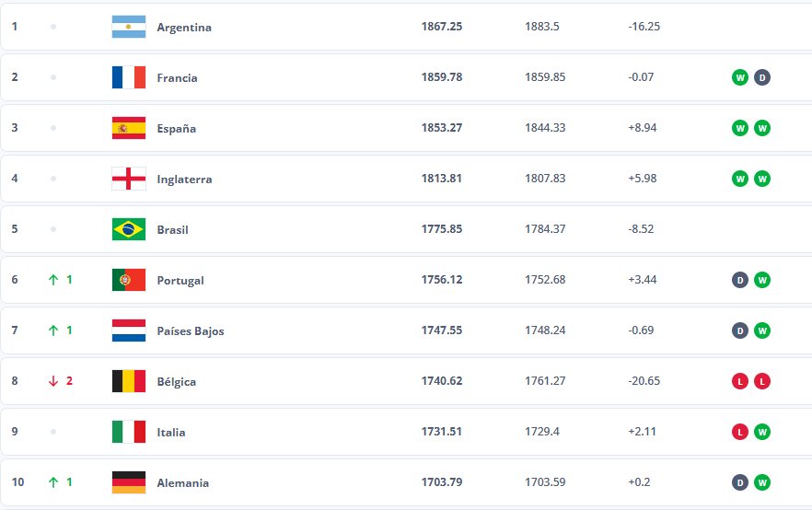Click the Italy flag icon
Screen dimensions: 812x510
129,432
